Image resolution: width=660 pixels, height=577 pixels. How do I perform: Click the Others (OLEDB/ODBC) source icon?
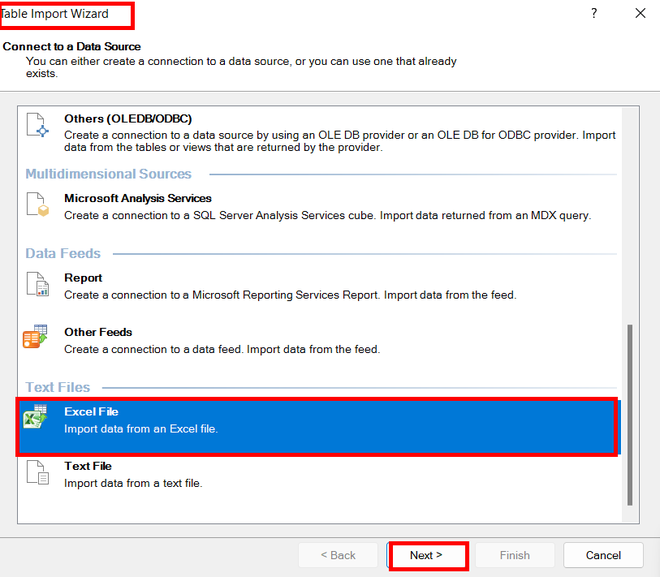coord(37,125)
